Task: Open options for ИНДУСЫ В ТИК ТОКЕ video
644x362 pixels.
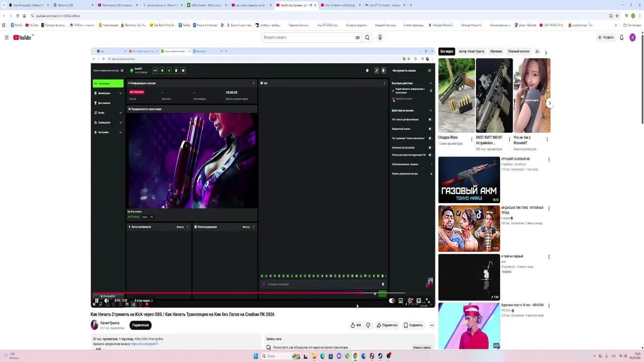Action: (549, 208)
